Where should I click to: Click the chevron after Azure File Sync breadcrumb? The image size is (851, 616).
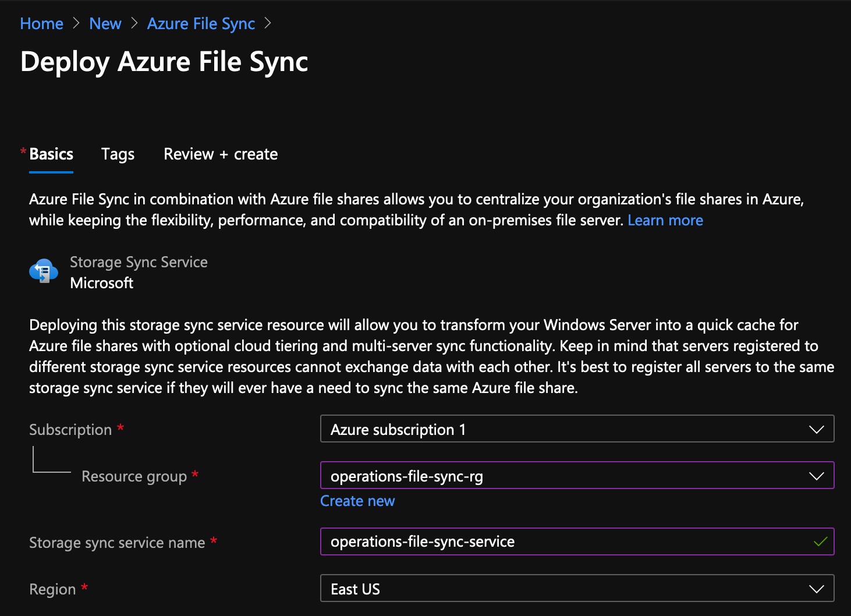point(268,24)
